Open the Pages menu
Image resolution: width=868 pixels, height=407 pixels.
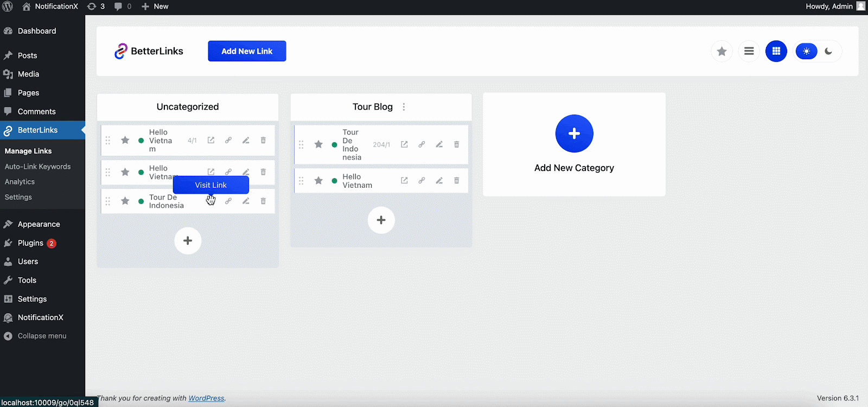42,93
